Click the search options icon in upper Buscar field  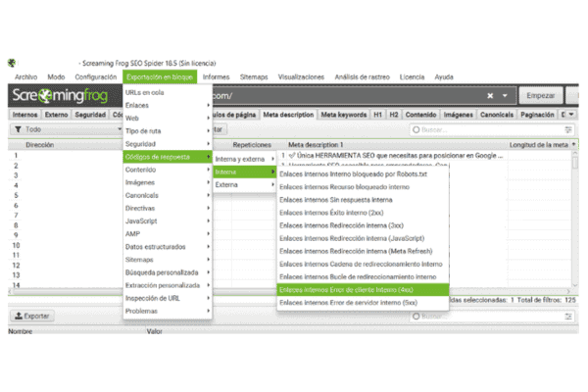pyautogui.click(x=568, y=129)
